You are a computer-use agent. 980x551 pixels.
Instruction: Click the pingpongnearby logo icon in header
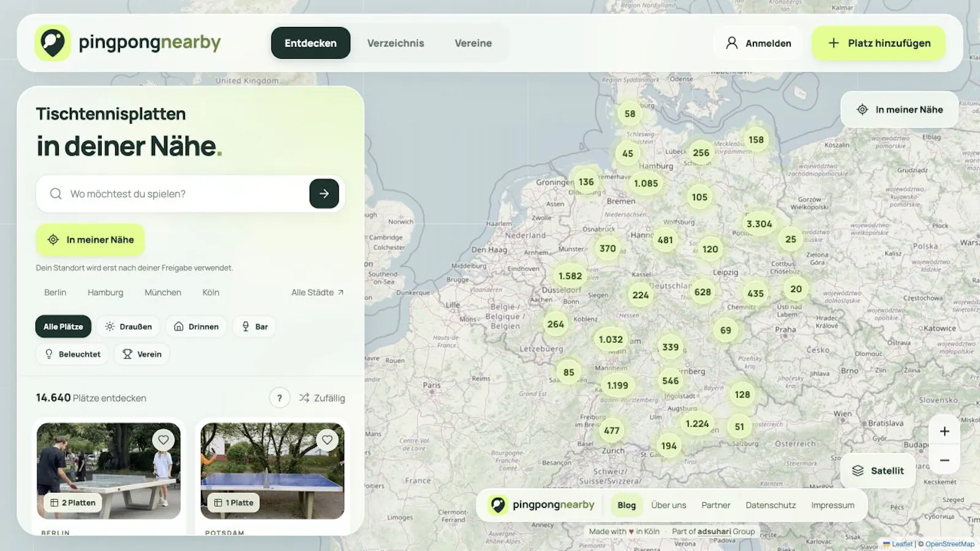click(x=53, y=43)
